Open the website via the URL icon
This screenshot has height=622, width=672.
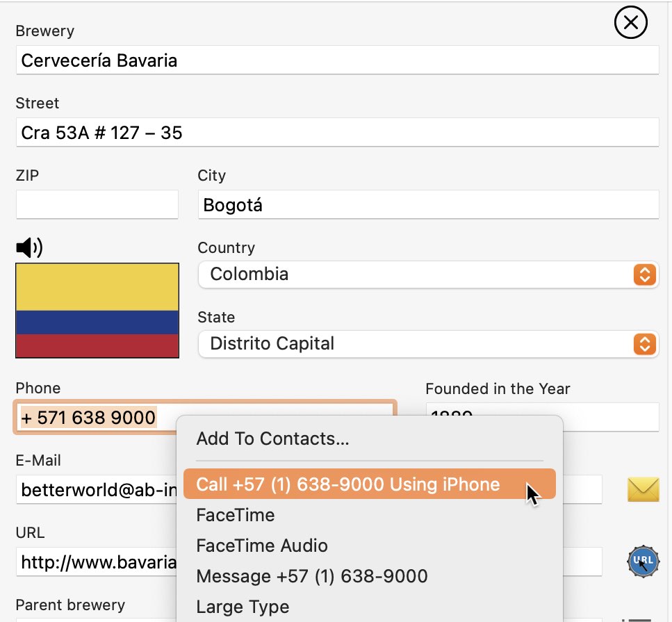click(x=643, y=561)
